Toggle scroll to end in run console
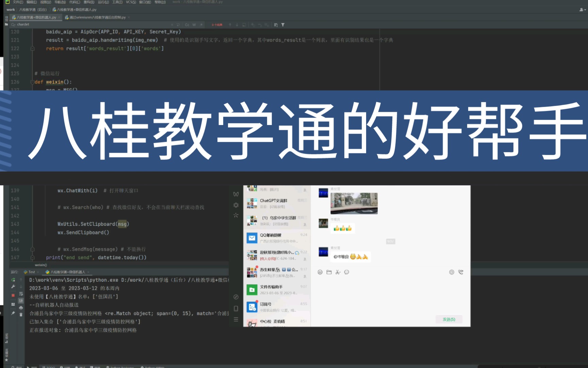Viewport: 588px width, 368px height. point(21,301)
